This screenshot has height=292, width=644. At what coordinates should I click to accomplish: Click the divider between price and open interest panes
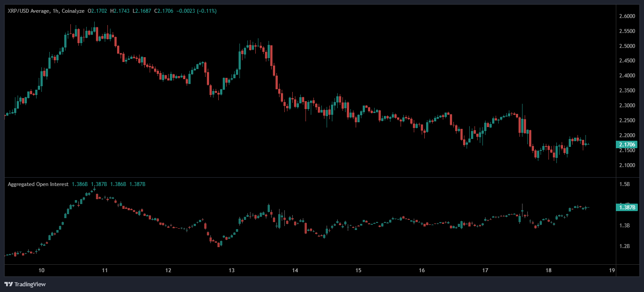tap(308, 177)
